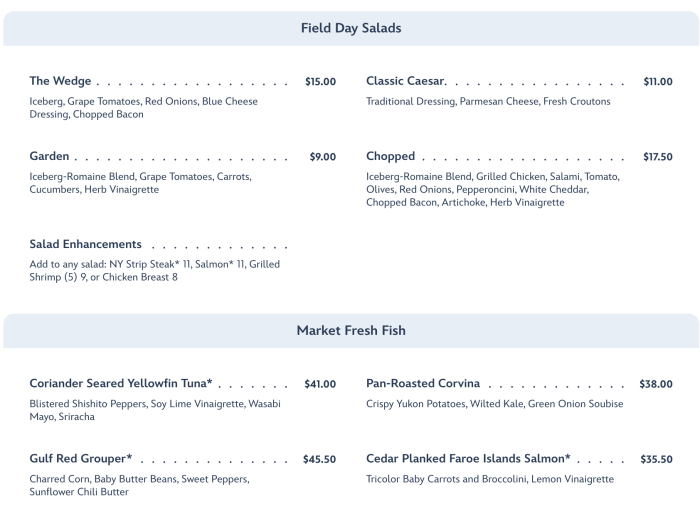This screenshot has height=526, width=700.
Task: Open the Chopped salad item
Action: point(390,157)
